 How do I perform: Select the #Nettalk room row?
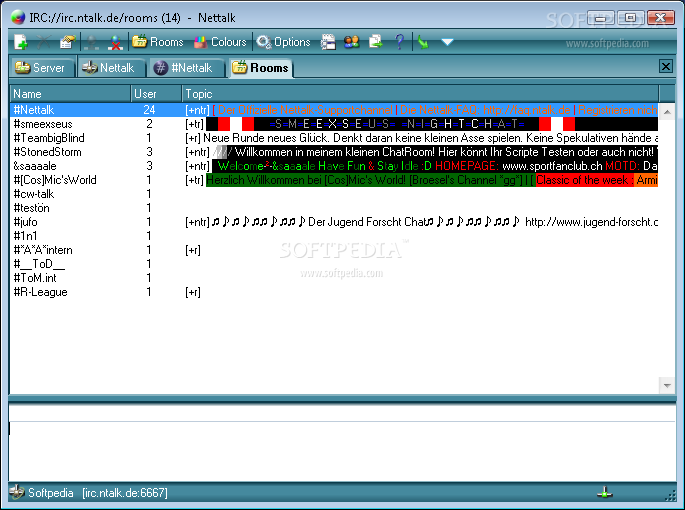coord(334,110)
